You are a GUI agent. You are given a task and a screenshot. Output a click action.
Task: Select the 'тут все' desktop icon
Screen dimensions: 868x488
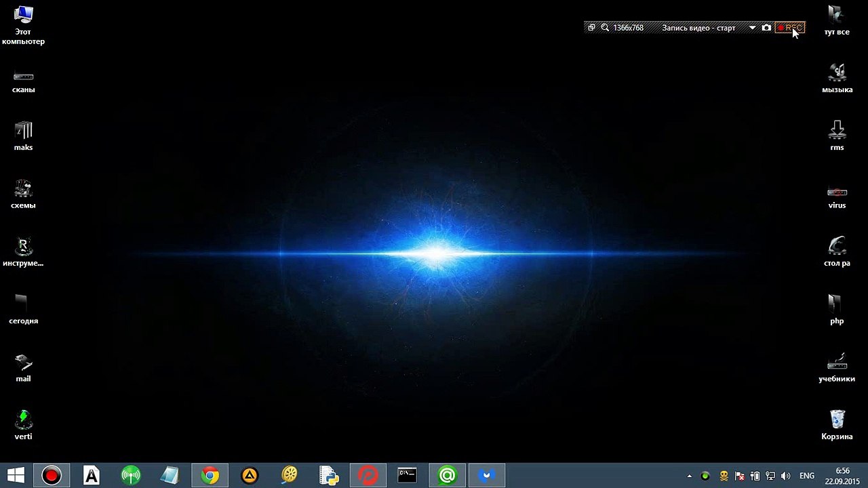tap(837, 21)
